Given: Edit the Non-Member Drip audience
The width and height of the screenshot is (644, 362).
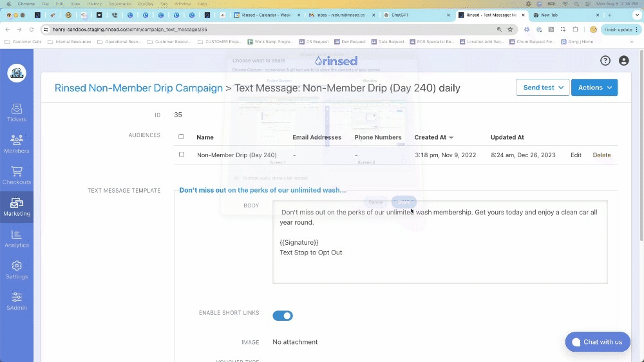Looking at the screenshot, I should [576, 155].
